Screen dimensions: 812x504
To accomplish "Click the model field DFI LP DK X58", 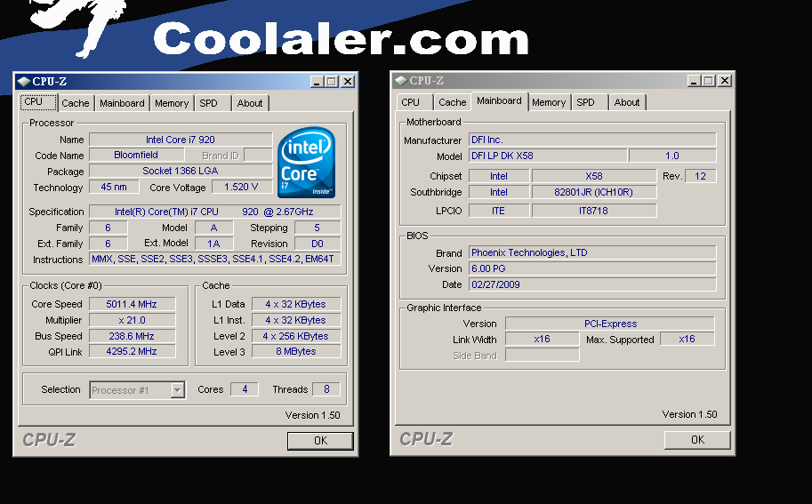I will click(548, 156).
